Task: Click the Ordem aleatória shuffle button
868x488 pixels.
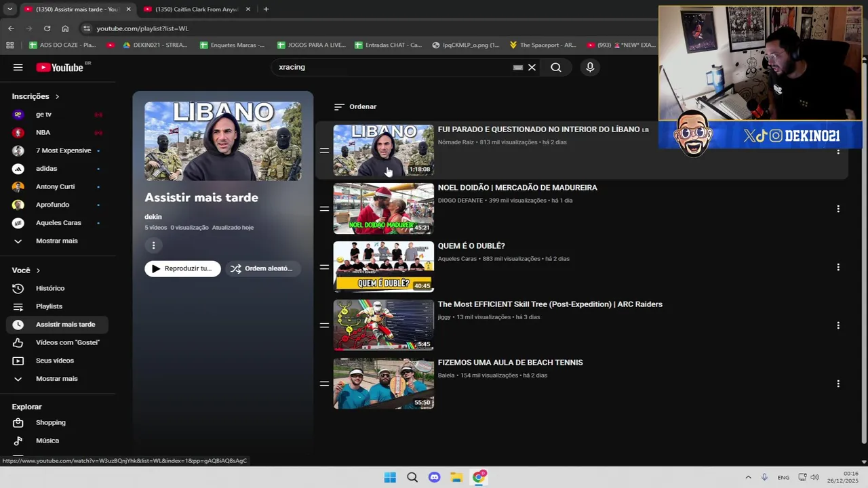Action: point(262,268)
